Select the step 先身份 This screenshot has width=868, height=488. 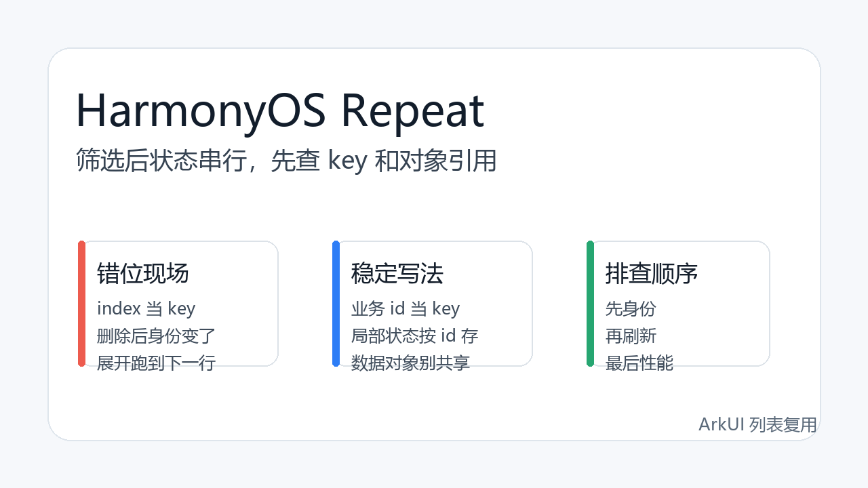pyautogui.click(x=631, y=309)
